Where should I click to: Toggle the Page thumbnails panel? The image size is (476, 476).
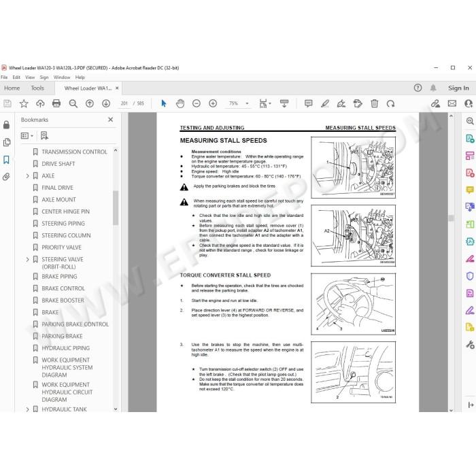click(x=6, y=142)
